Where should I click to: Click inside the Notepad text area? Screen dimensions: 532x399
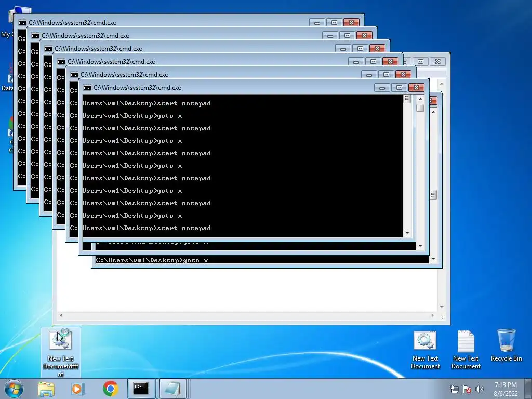247,290
